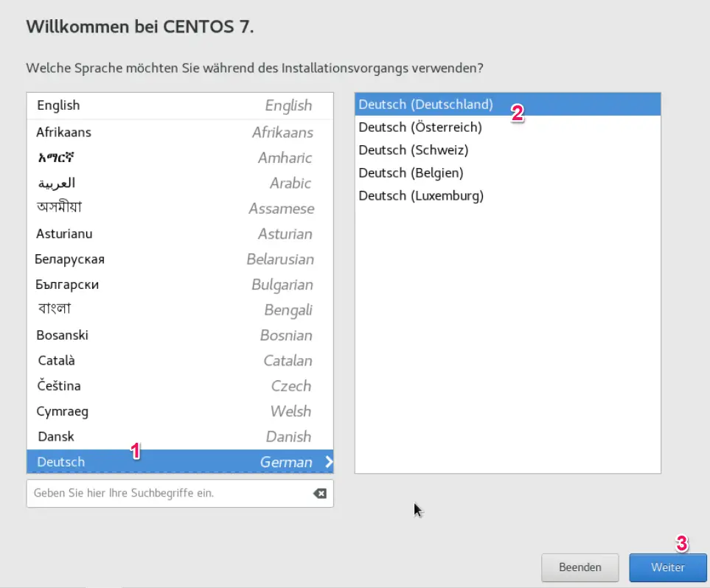Select the Belarusian language row
This screenshot has height=588, width=710.
[x=180, y=259]
